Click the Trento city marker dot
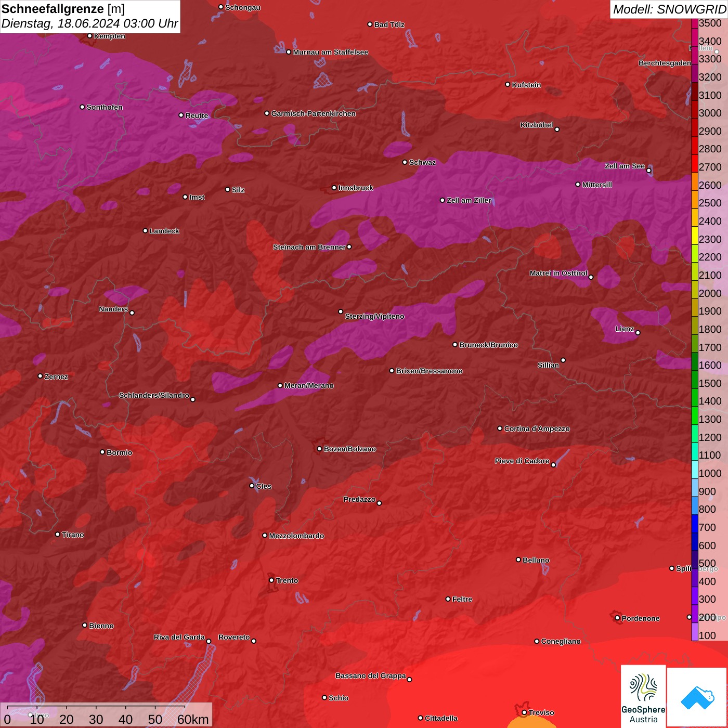This screenshot has height=728, width=728. (271, 580)
